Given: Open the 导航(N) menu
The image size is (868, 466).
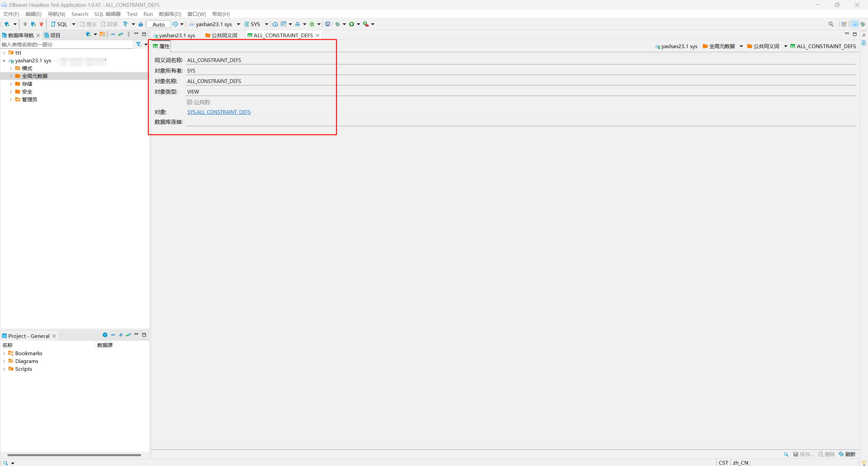Looking at the screenshot, I should (x=56, y=14).
